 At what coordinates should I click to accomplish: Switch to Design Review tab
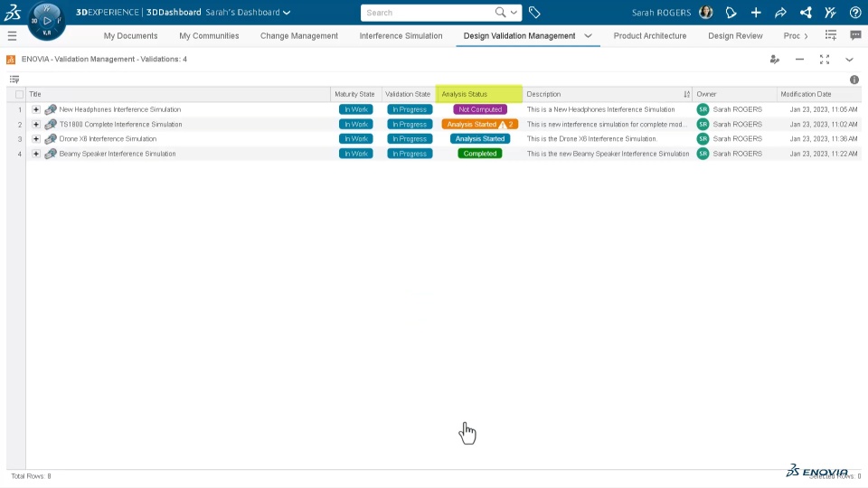pyautogui.click(x=735, y=36)
